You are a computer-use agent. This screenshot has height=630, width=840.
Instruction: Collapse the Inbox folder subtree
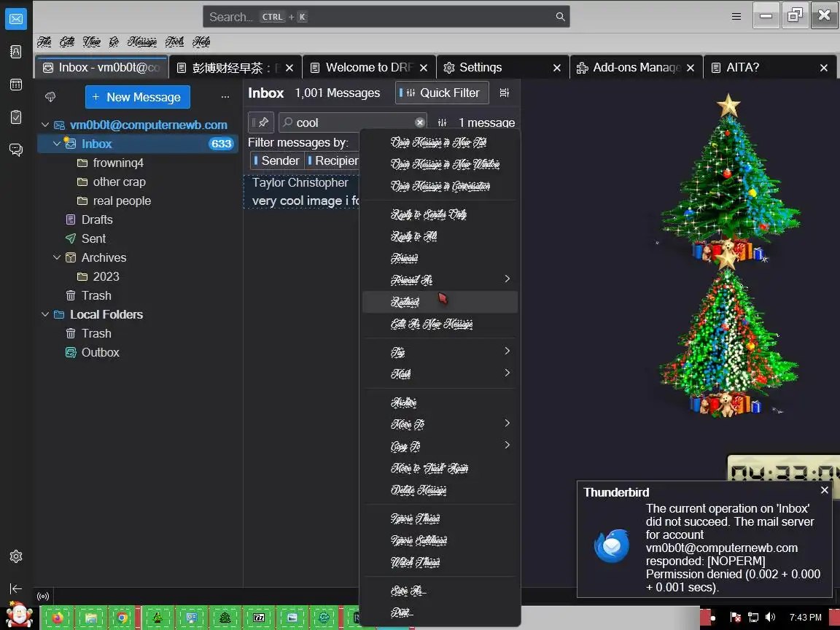pyautogui.click(x=57, y=144)
